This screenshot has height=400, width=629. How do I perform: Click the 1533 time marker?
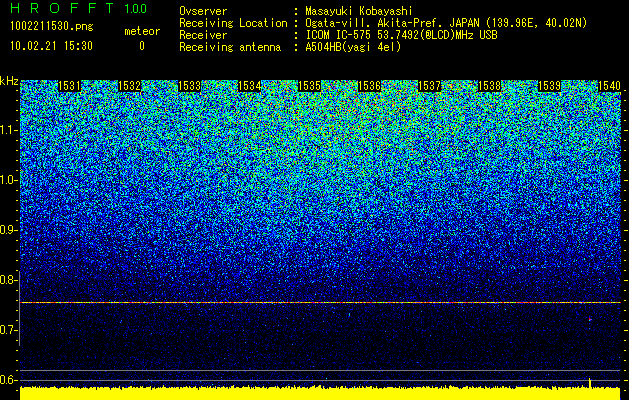[189, 86]
